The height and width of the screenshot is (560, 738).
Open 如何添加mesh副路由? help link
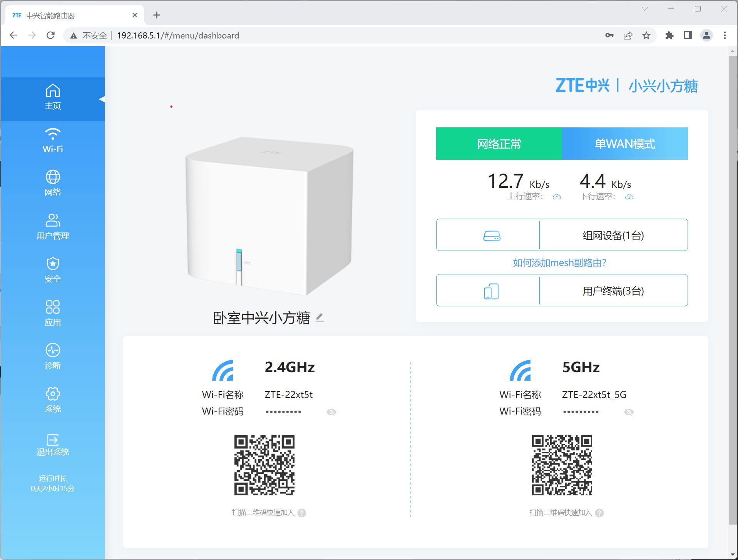click(559, 262)
